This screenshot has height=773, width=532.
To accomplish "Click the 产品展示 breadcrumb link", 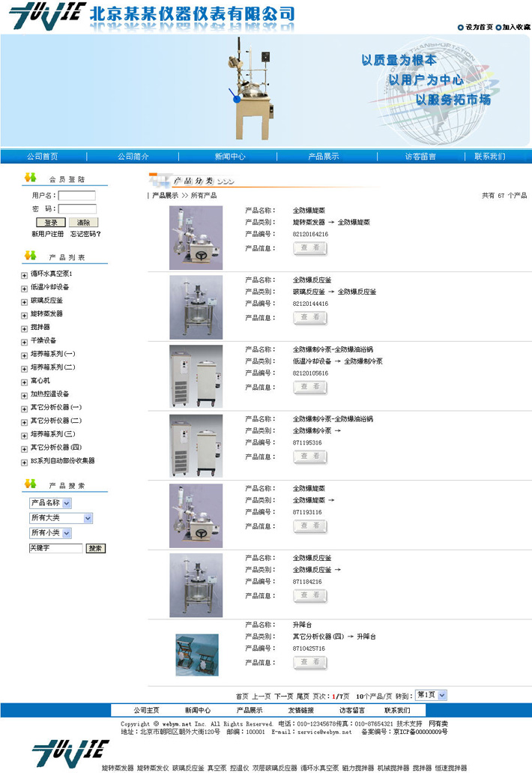I will click(165, 196).
